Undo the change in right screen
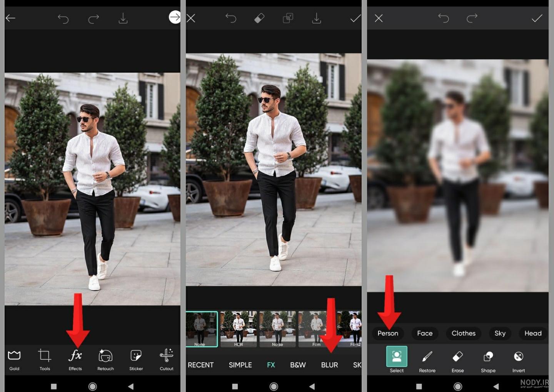The image size is (554, 392). pyautogui.click(x=444, y=18)
